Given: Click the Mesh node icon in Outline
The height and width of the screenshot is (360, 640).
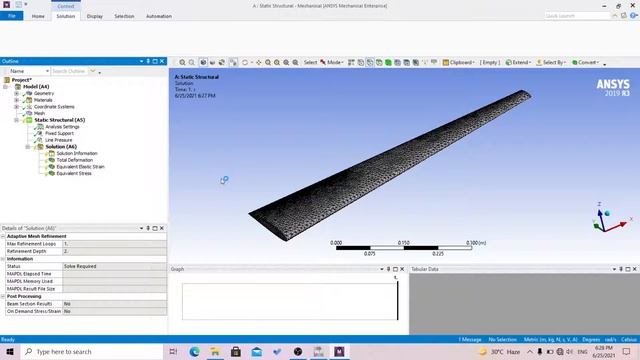Looking at the screenshot, I should [x=29, y=113].
